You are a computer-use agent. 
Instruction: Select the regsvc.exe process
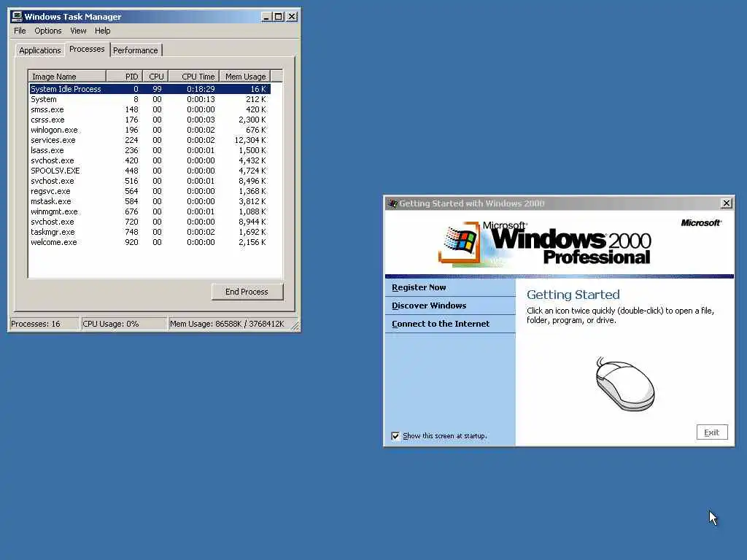[150, 191]
